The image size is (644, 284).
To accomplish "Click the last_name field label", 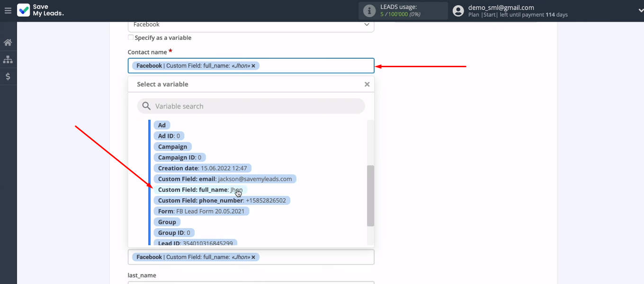I will [x=142, y=275].
